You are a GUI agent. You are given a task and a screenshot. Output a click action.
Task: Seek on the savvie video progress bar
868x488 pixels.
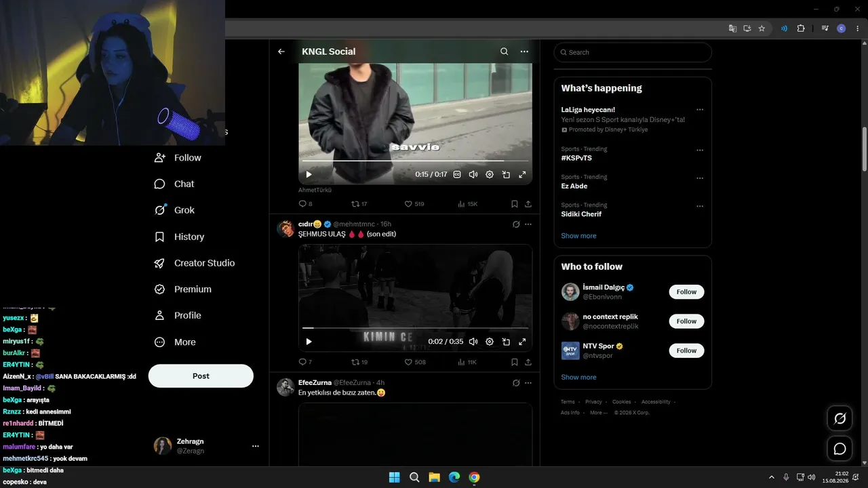(415, 161)
